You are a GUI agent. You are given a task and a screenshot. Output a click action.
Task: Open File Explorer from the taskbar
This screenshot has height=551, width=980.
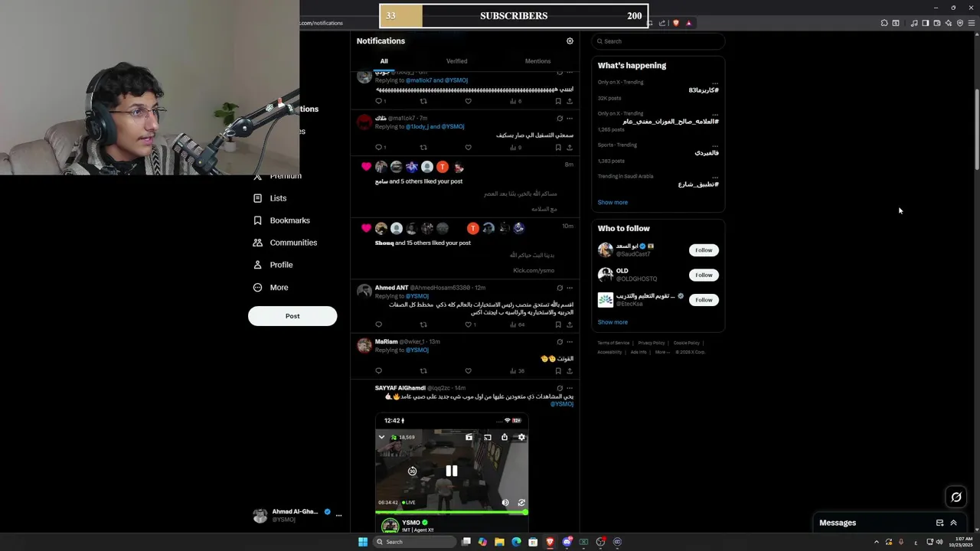[499, 542]
